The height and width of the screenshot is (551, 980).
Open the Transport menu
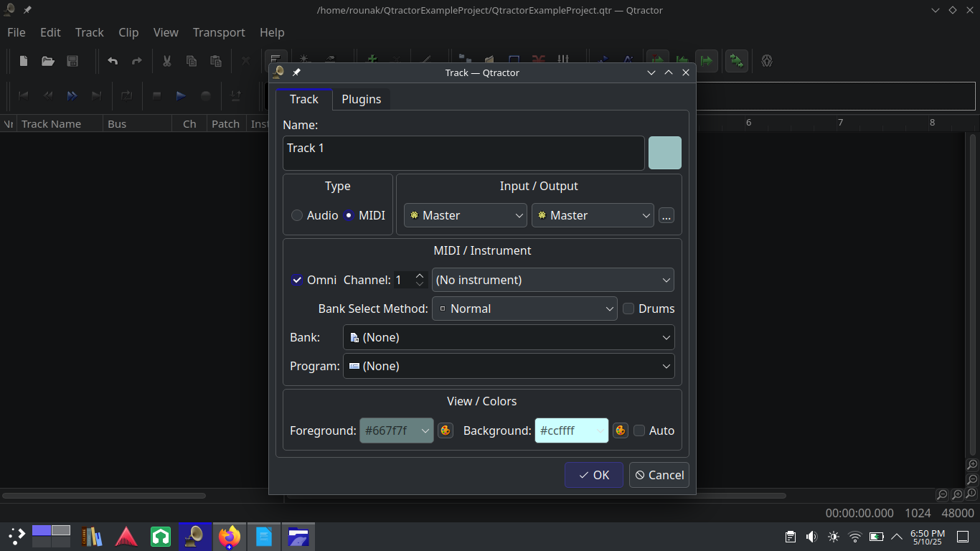click(x=219, y=32)
